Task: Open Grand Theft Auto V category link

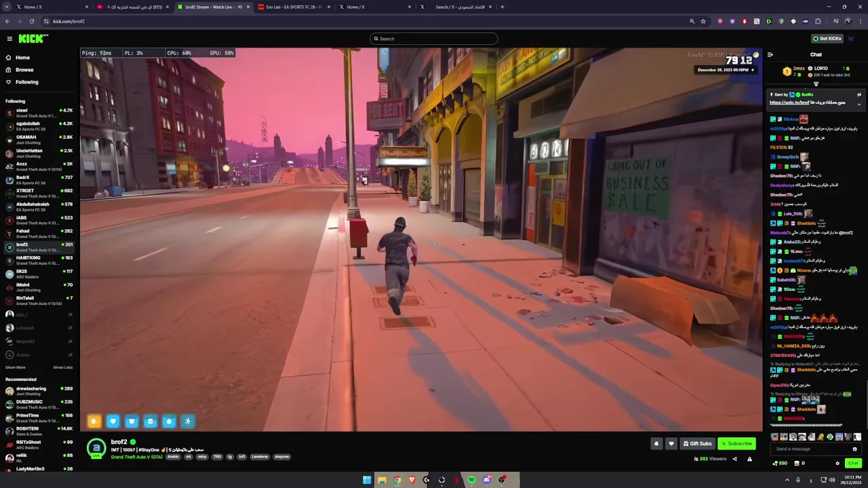Action: click(137, 457)
